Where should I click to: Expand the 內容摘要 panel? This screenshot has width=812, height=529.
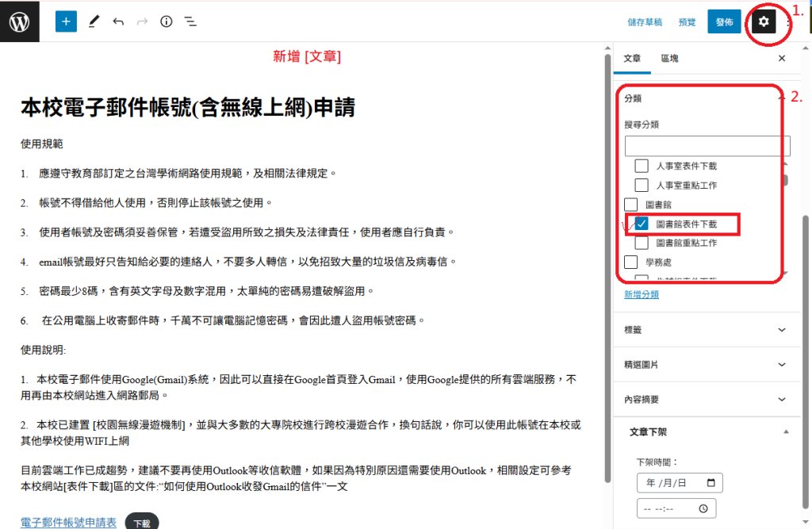point(707,399)
